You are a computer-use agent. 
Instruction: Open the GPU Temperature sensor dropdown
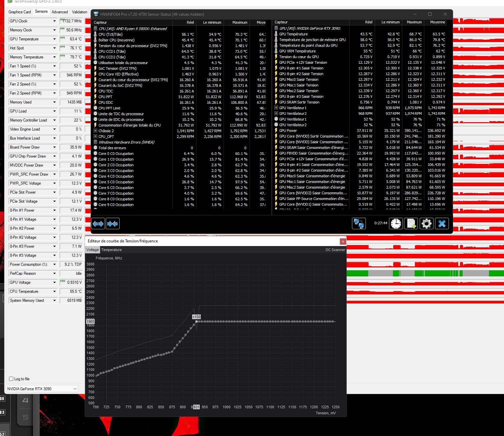54,39
